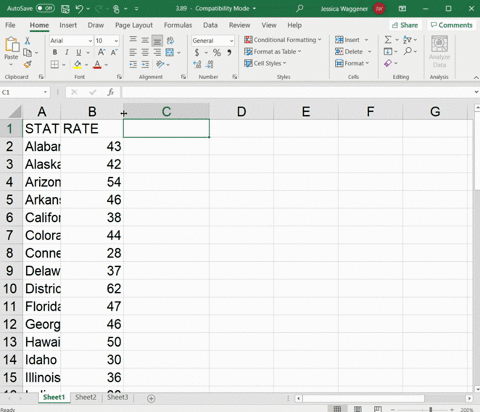Increase indent icon
480x412 pixels.
145,64
